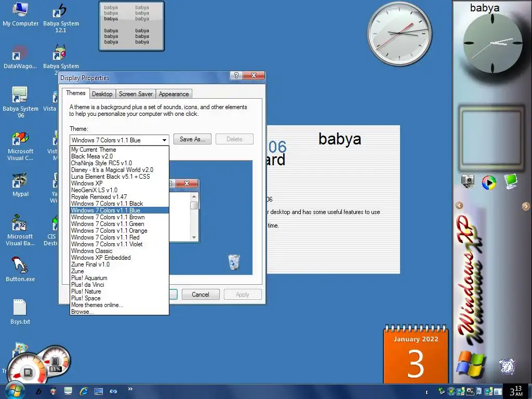Image resolution: width=532 pixels, height=399 pixels.
Task: Open the Start menu orb
Action: 14,391
